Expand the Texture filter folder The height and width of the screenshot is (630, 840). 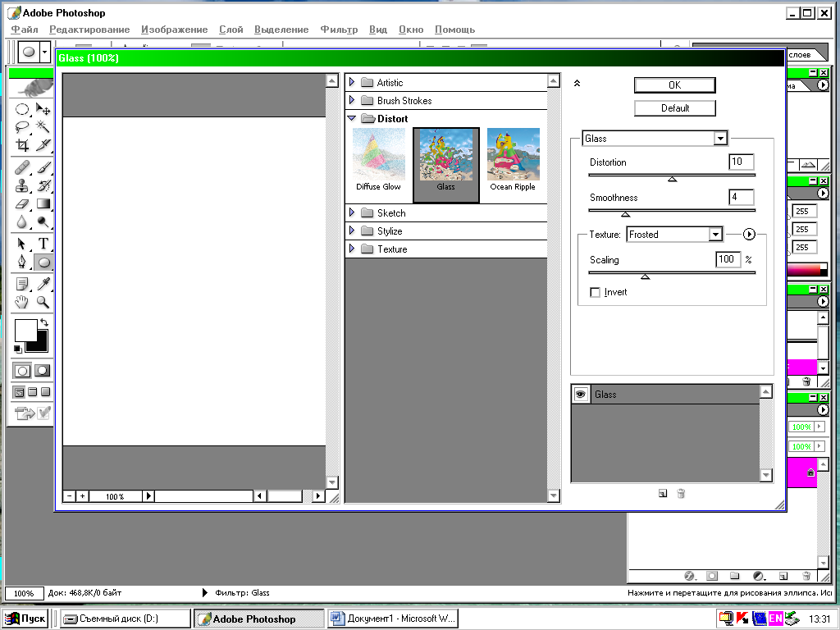tap(352, 249)
